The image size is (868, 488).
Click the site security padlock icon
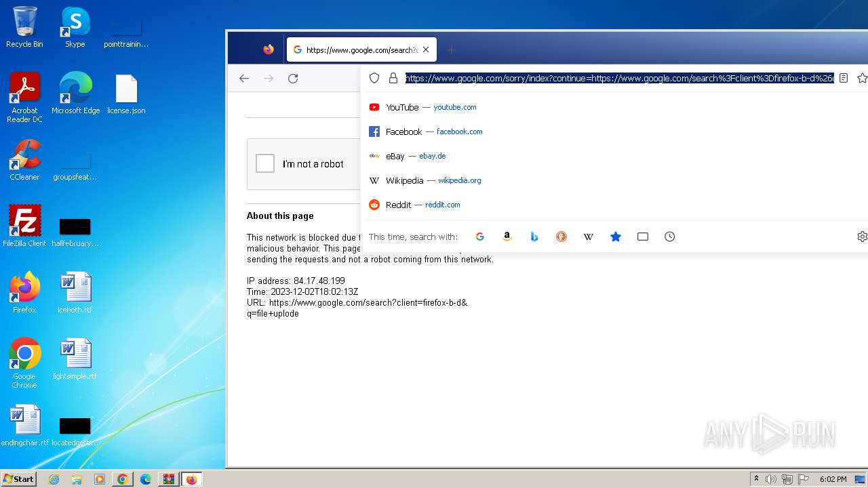click(x=393, y=79)
